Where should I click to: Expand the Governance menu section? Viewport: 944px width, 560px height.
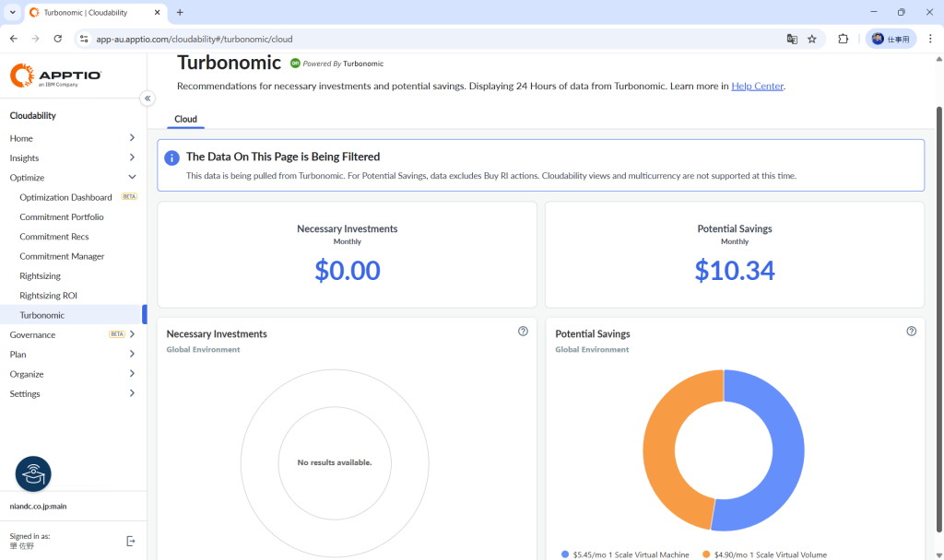click(72, 335)
